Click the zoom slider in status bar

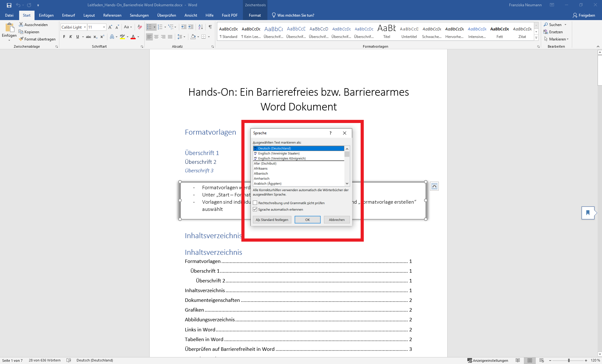coord(568,360)
